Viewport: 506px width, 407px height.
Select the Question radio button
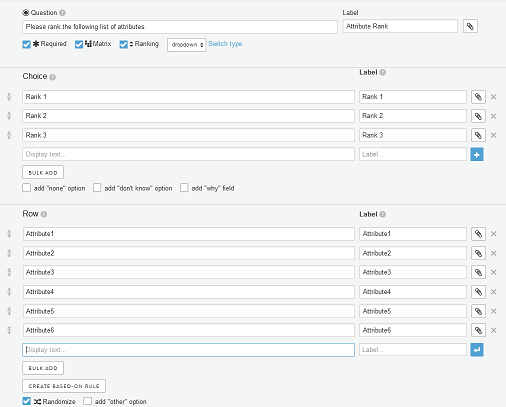[26, 13]
